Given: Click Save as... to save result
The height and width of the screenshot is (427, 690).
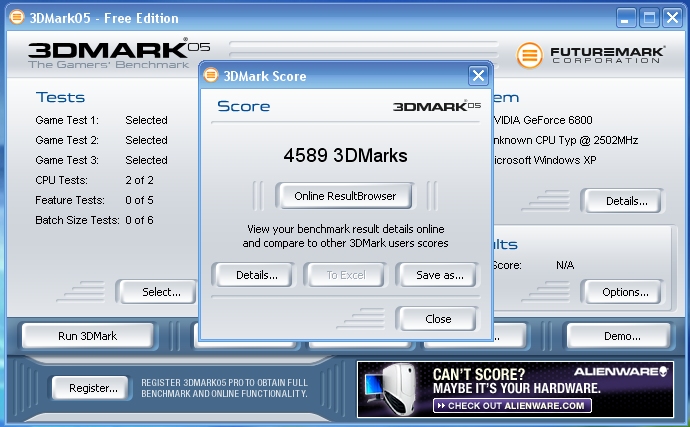Looking at the screenshot, I should click(x=439, y=275).
